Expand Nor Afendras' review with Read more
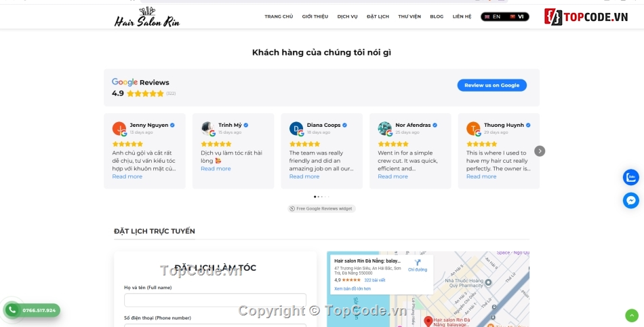The width and height of the screenshot is (644, 327). point(393,176)
